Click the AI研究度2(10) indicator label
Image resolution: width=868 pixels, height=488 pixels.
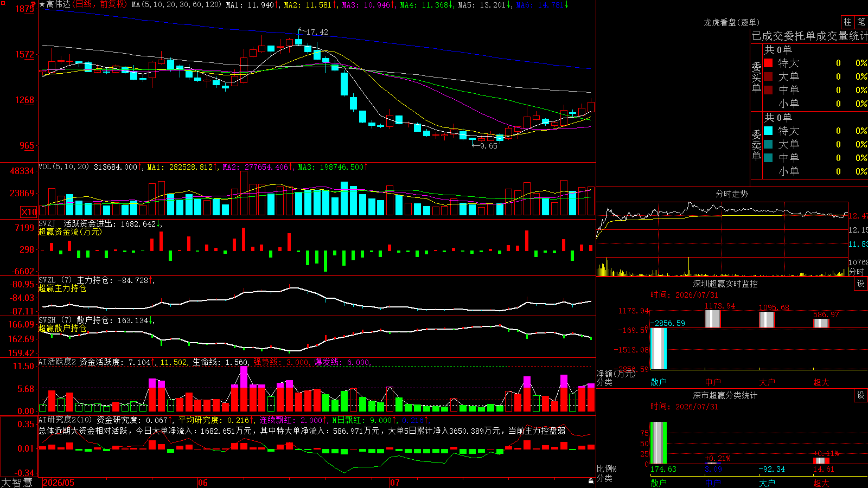coord(66,420)
